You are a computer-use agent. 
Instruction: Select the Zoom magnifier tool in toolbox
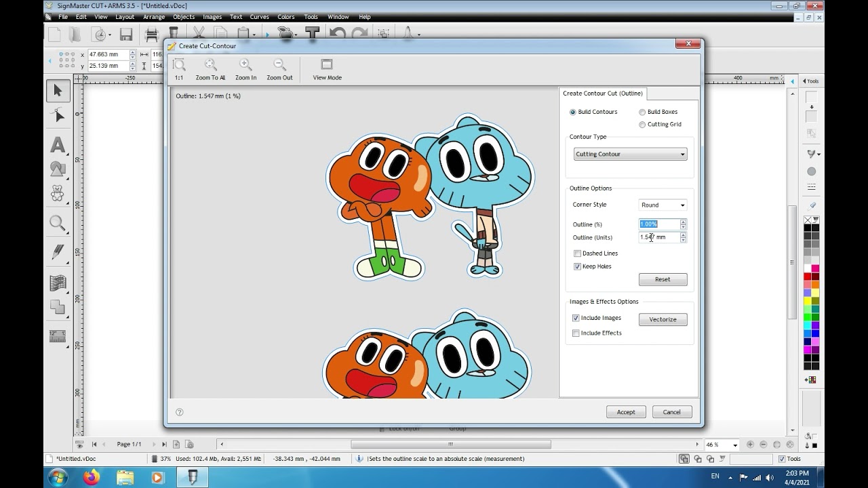[x=58, y=223]
